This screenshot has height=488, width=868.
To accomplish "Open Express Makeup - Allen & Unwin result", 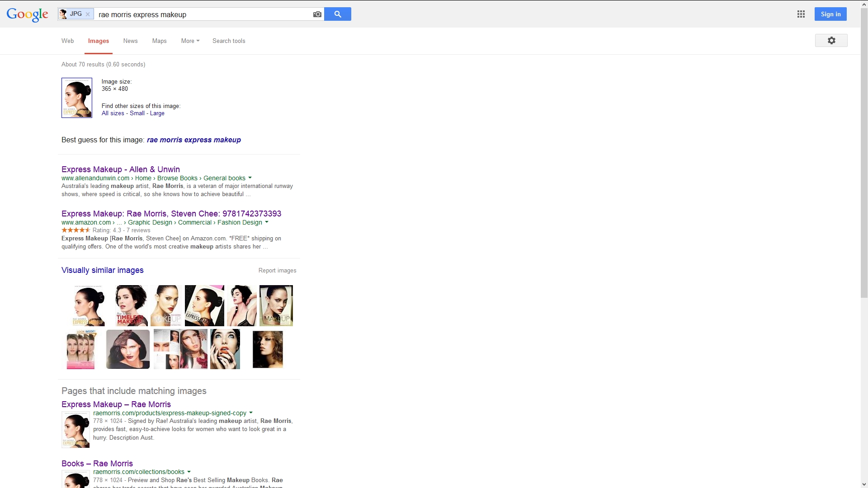I will [121, 169].
